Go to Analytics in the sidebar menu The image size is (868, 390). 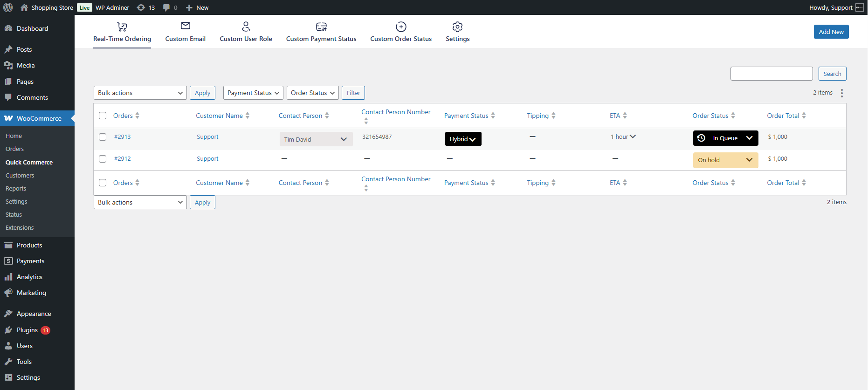coord(29,277)
